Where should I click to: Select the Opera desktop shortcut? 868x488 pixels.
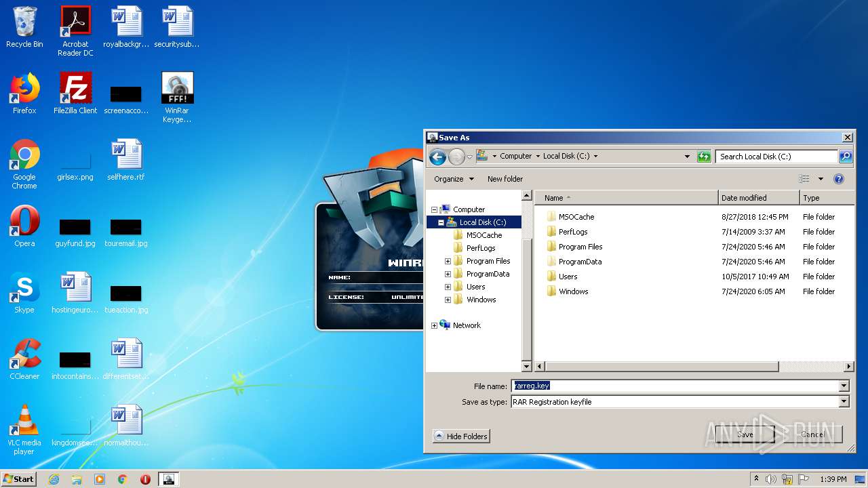click(x=24, y=226)
